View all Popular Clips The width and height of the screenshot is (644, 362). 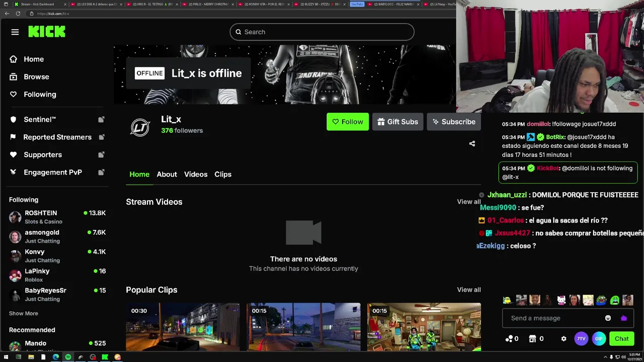[x=468, y=290]
